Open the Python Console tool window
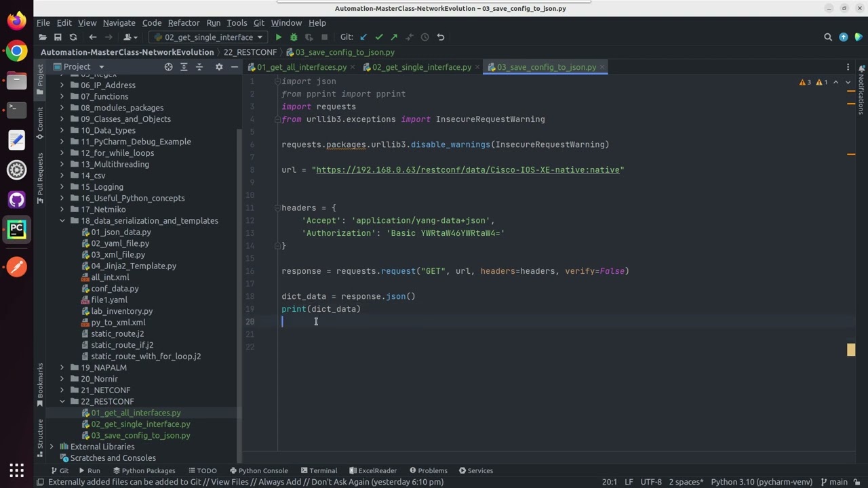This screenshot has width=868, height=488. click(x=259, y=471)
